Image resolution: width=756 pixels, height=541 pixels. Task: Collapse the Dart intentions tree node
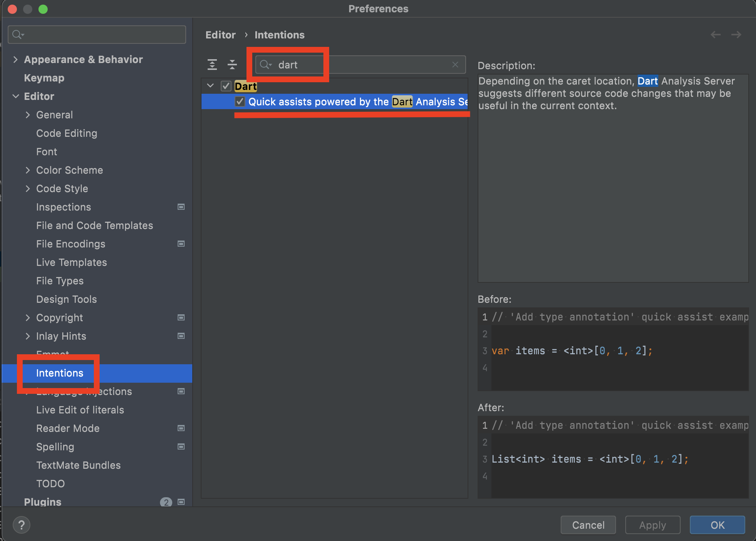pyautogui.click(x=210, y=86)
